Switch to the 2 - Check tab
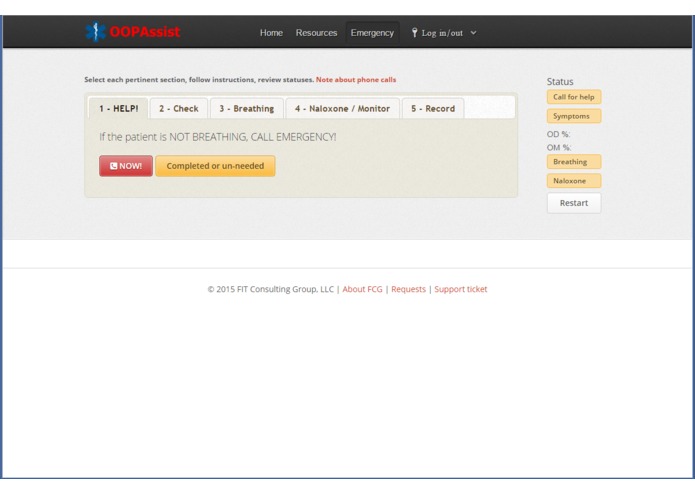695x494 pixels. 179,109
